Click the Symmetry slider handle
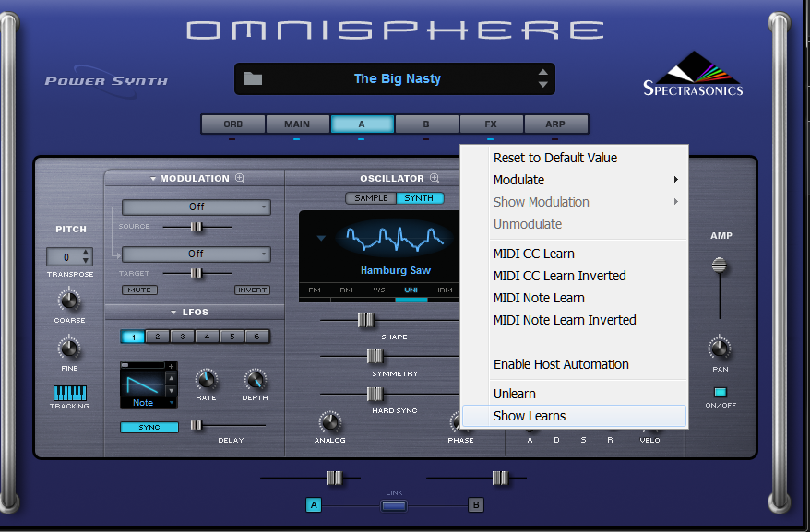The image size is (810, 532). pos(375,357)
